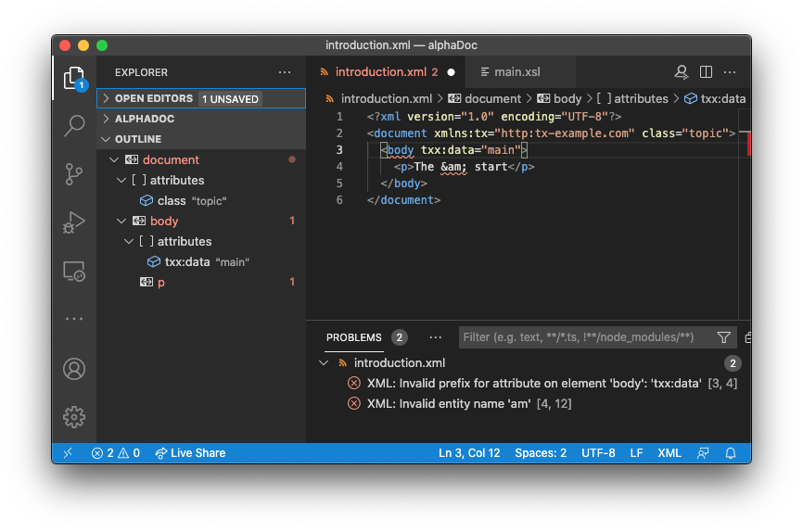The height and width of the screenshot is (532, 803).
Task: Collapse introduction.xml group in Problems
Action: tap(324, 363)
